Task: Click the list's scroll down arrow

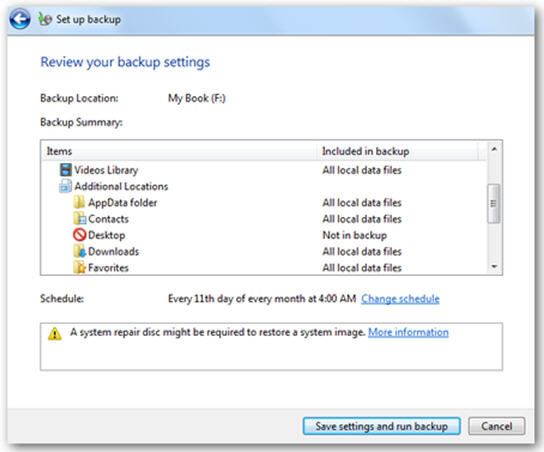Action: 494,266
